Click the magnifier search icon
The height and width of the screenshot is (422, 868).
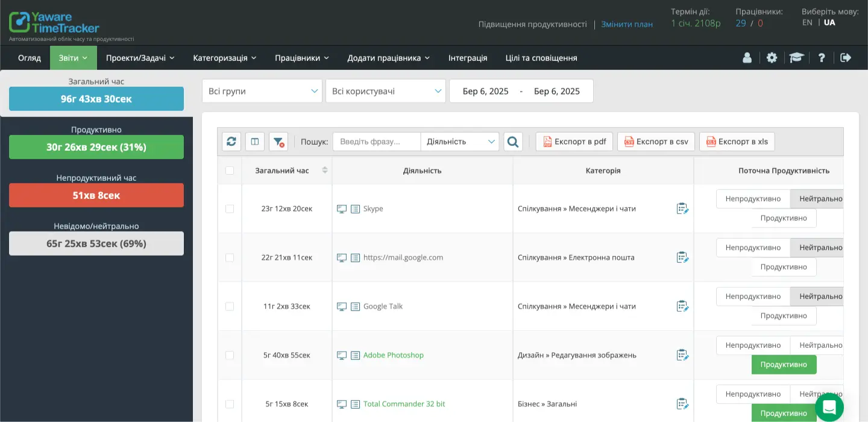[513, 142]
